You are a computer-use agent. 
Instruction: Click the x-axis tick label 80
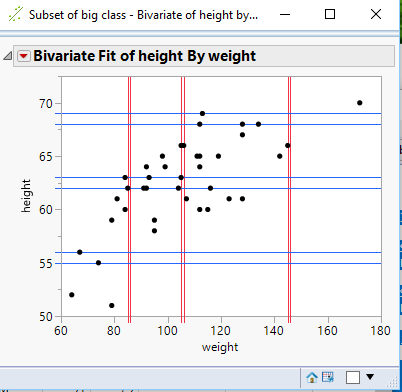[114, 331]
